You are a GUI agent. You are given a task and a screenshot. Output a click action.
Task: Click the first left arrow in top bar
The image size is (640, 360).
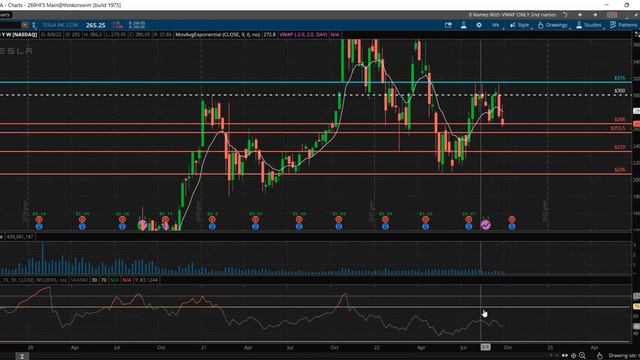coord(580,15)
